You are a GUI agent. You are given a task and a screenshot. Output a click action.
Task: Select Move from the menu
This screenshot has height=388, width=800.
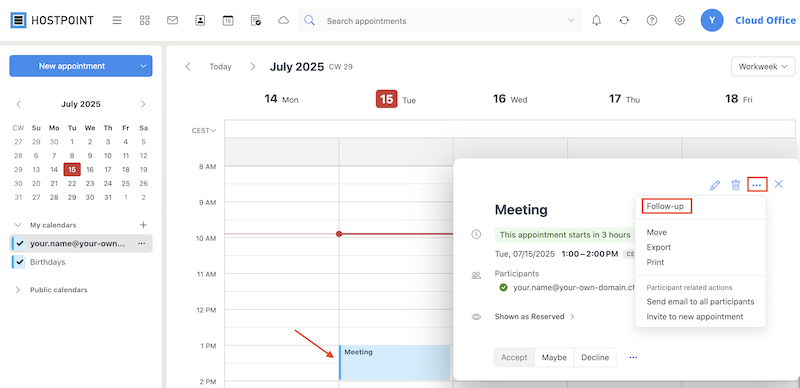click(x=657, y=232)
